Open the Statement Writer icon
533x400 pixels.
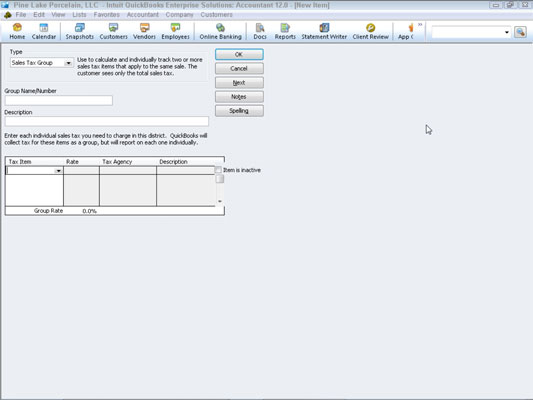[x=324, y=31]
